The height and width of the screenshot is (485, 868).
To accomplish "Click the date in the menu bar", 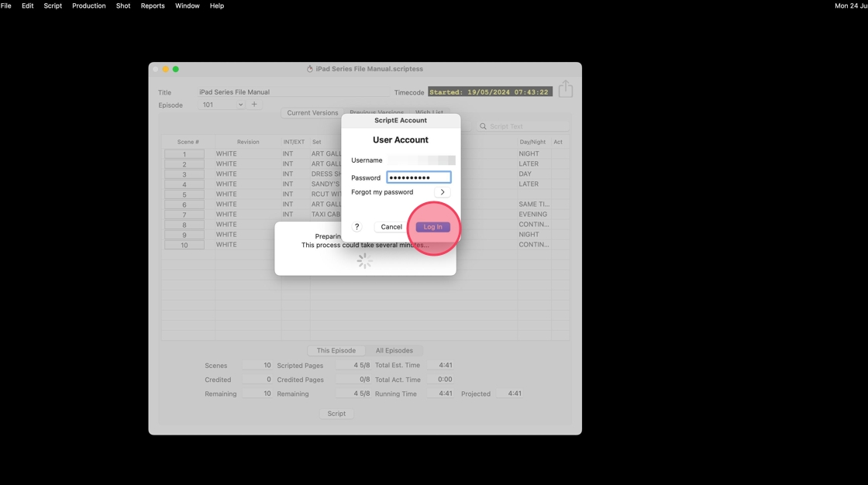I will pyautogui.click(x=851, y=5).
